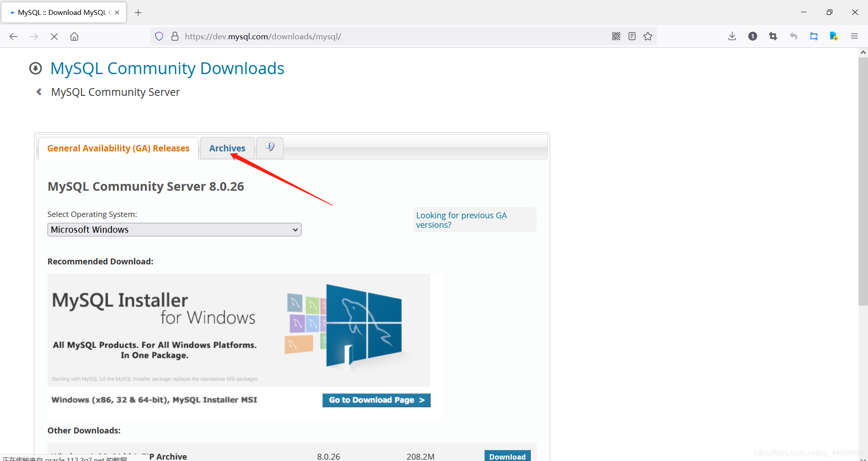Select General Availability (GA) Releases tab
This screenshot has width=868, height=461.
(118, 148)
